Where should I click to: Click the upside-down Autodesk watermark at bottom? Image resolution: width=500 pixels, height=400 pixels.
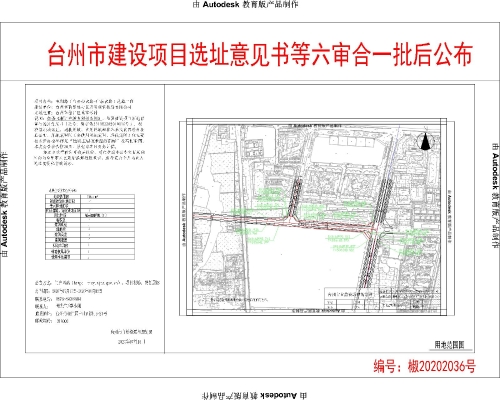pos(254,396)
